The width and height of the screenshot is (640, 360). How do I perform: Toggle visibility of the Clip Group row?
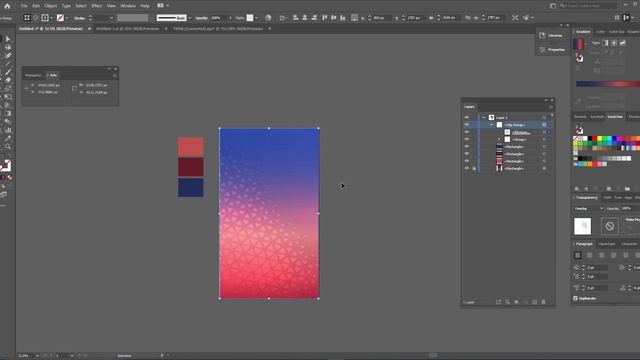[467, 125]
